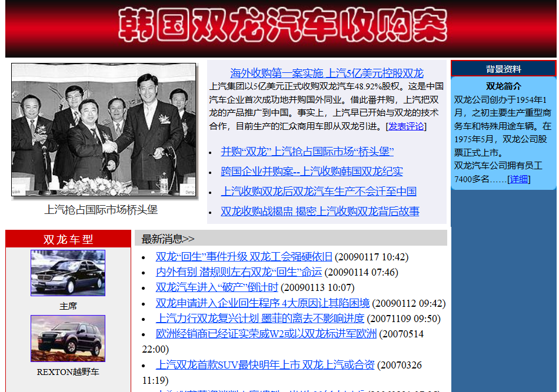This screenshot has width=559, height=392.
Task: Open news 双龙汽车进入“破产”倒计时
Action: (217, 287)
